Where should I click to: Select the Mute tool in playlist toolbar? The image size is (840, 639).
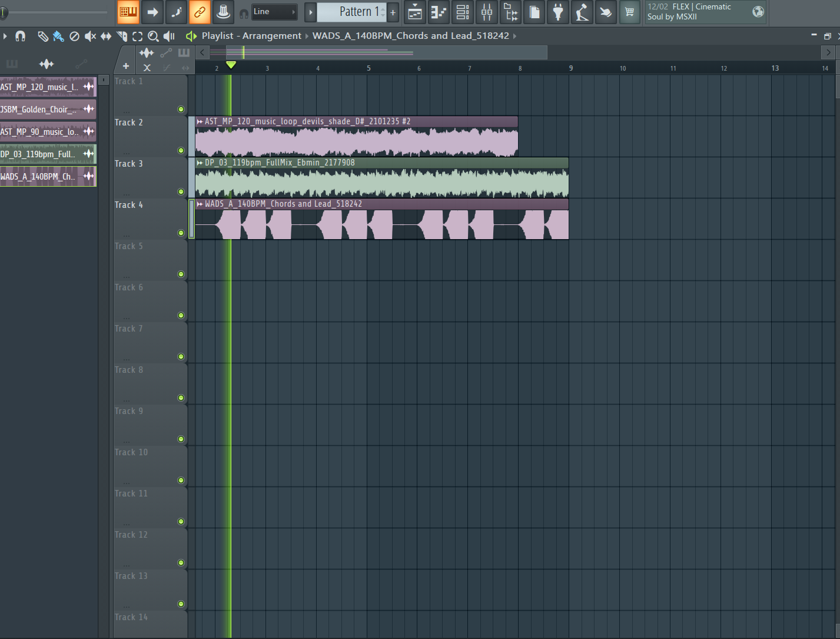coord(90,37)
